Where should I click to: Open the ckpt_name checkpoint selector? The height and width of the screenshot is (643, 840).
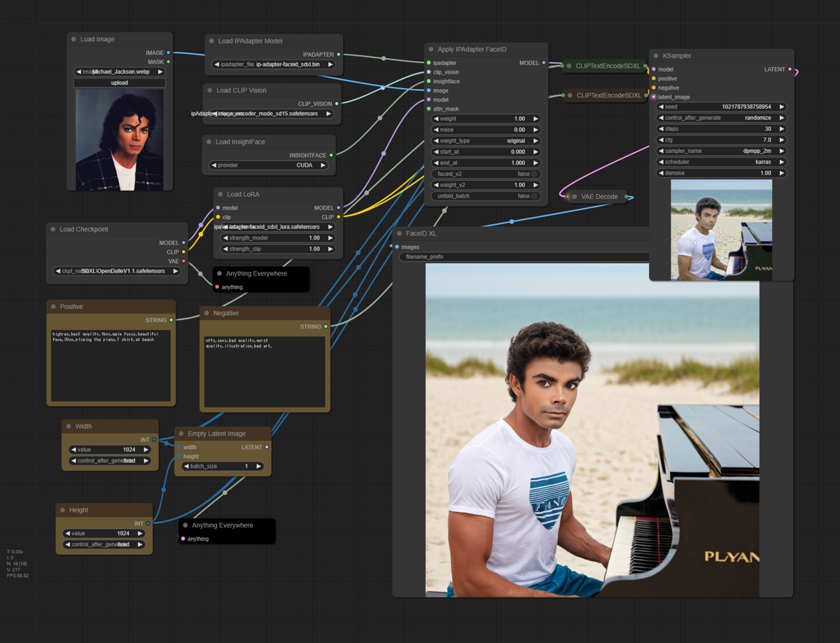117,270
